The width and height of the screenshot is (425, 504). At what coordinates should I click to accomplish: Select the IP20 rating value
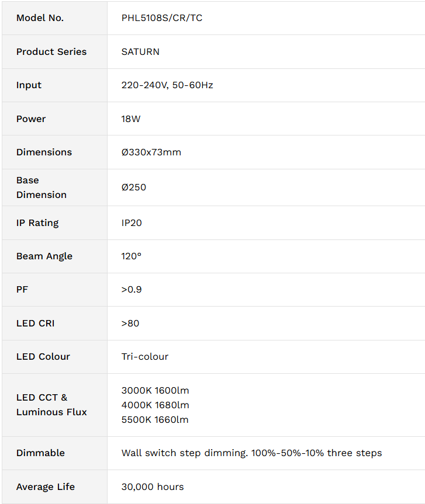pyautogui.click(x=132, y=223)
